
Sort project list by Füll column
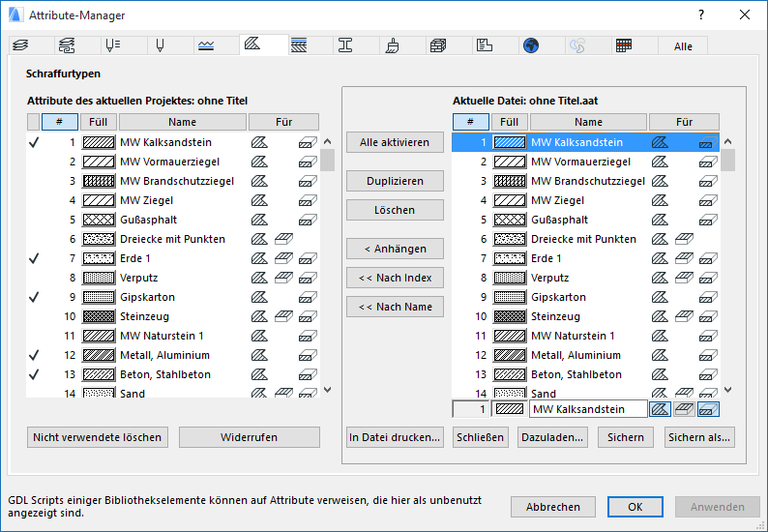(x=98, y=122)
